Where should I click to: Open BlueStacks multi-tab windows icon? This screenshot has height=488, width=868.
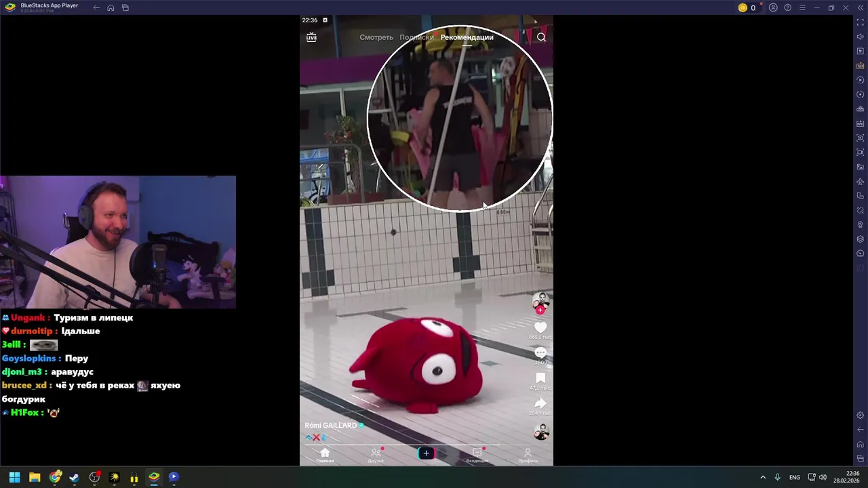click(x=125, y=7)
